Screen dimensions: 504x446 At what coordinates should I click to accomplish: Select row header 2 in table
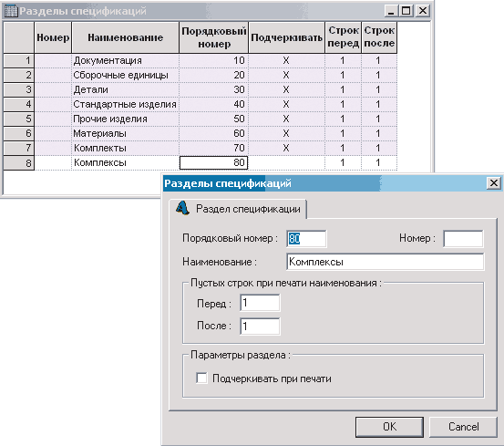pyautogui.click(x=18, y=75)
